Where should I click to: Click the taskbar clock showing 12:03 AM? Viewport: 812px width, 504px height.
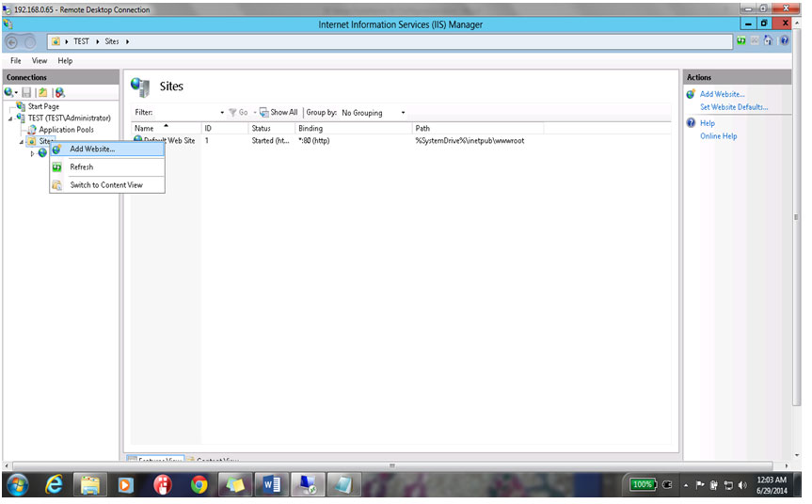pyautogui.click(x=772, y=485)
